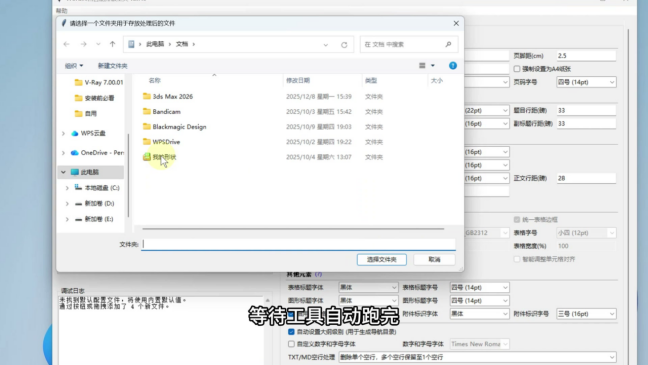Click the 安装前必看 folder icon
This screenshot has width=648, height=365.
(79, 98)
